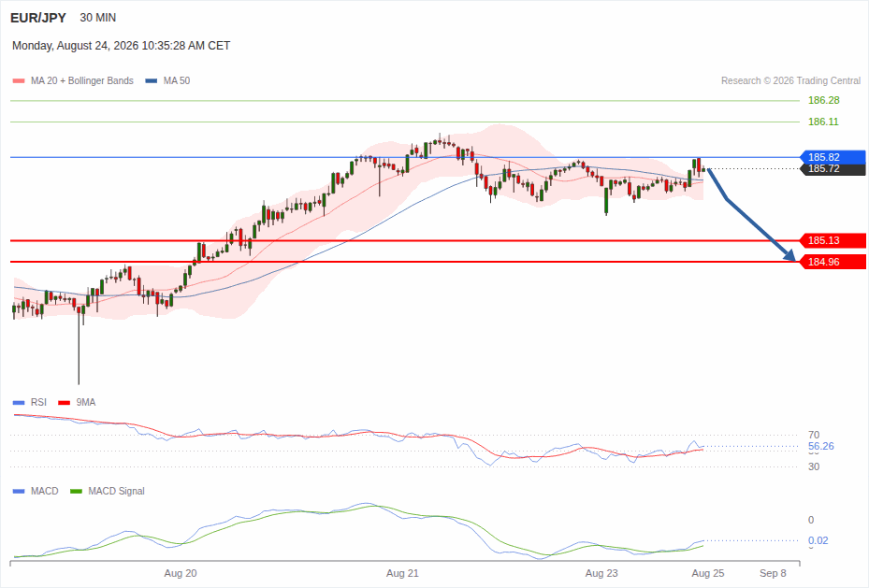Click the 9MA legend label
Screen dimensions: 869x588
pyautogui.click(x=86, y=403)
